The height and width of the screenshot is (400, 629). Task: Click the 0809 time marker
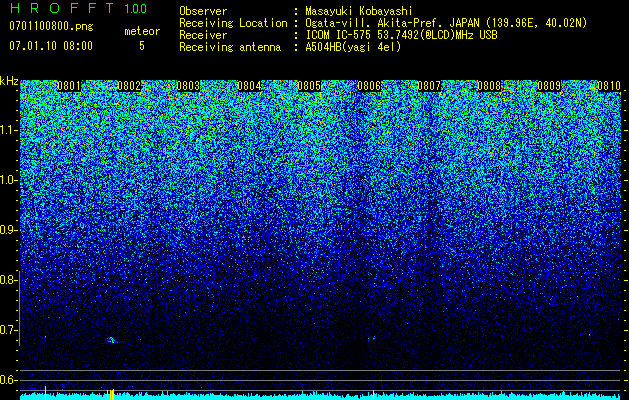pos(549,86)
